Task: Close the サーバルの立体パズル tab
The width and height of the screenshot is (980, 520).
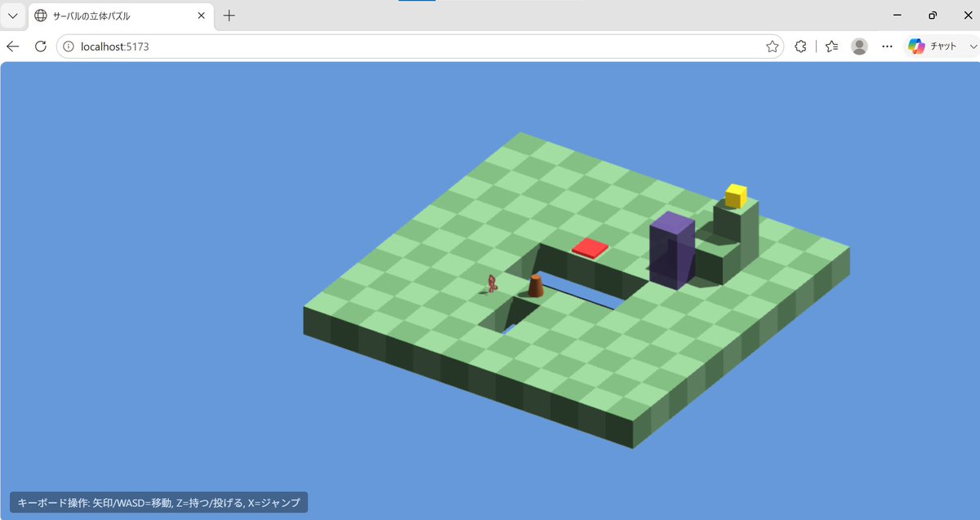Action: [201, 16]
